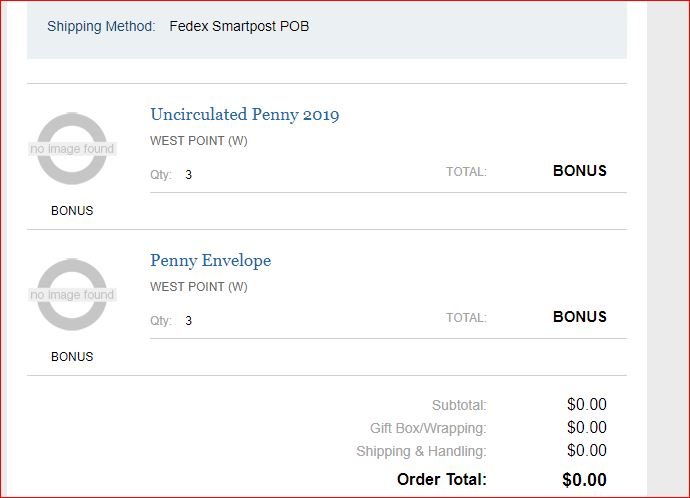Click the Order Total label
The height and width of the screenshot is (498, 690).
pos(441,480)
